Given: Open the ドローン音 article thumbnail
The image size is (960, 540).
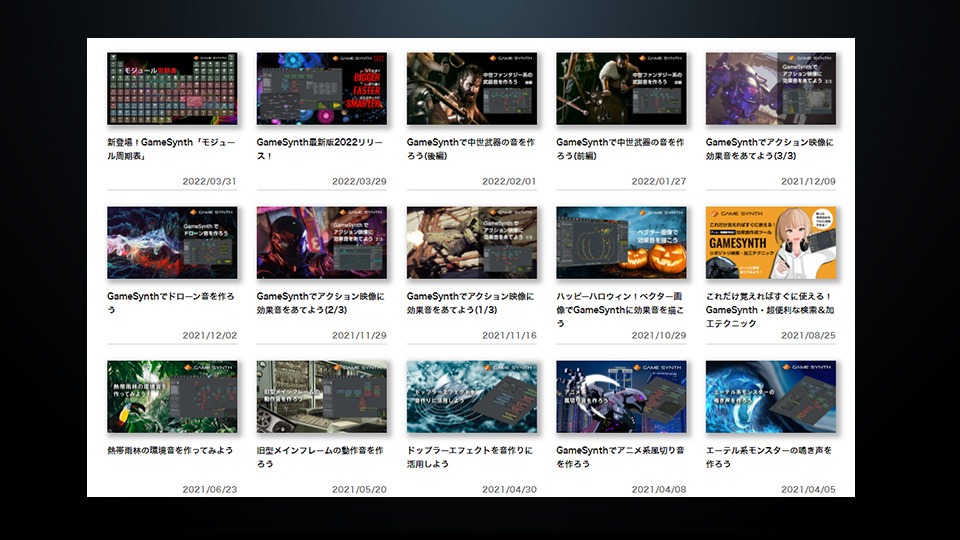Looking at the screenshot, I should (x=172, y=242).
